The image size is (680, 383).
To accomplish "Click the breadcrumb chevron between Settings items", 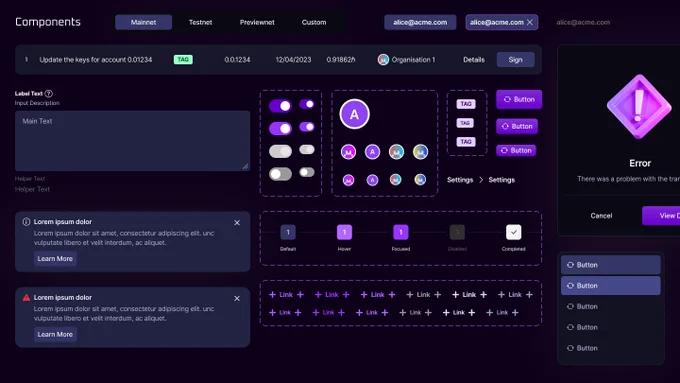I will (481, 180).
